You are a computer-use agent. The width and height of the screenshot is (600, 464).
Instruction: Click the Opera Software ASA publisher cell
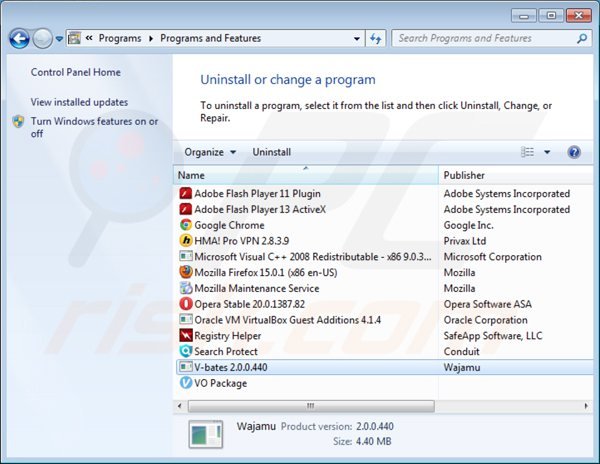(488, 304)
